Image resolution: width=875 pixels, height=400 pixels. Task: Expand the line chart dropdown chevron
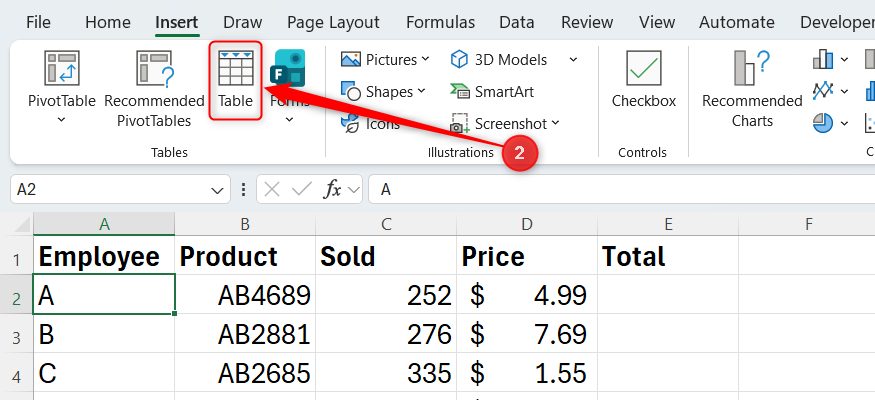tap(844, 91)
